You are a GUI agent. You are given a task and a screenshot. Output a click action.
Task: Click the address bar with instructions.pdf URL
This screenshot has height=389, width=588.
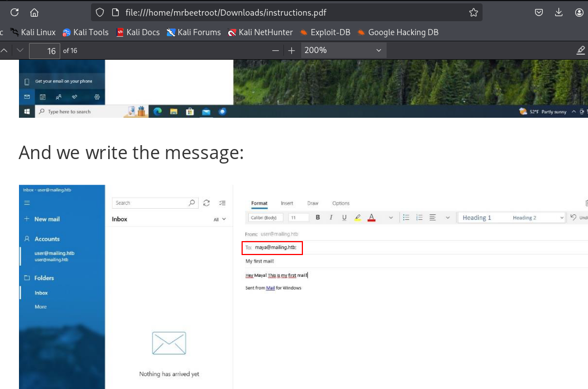tap(287, 12)
